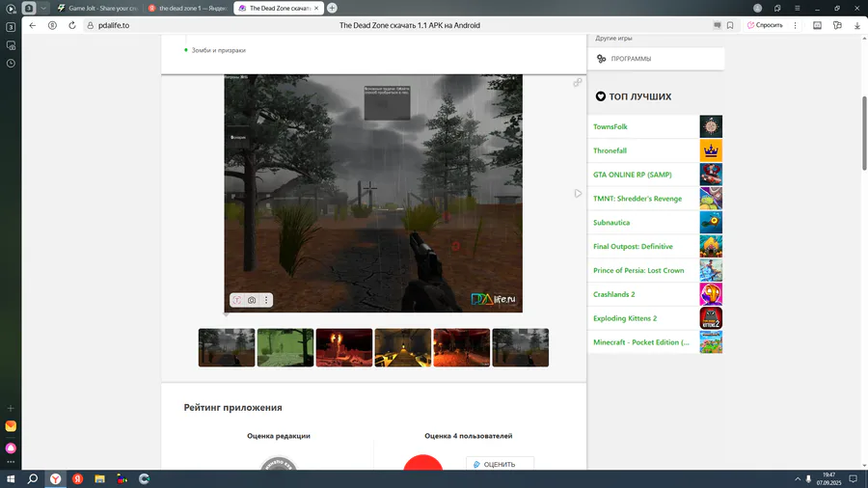
Task: Go back with the browser back arrow
Action: [33, 25]
